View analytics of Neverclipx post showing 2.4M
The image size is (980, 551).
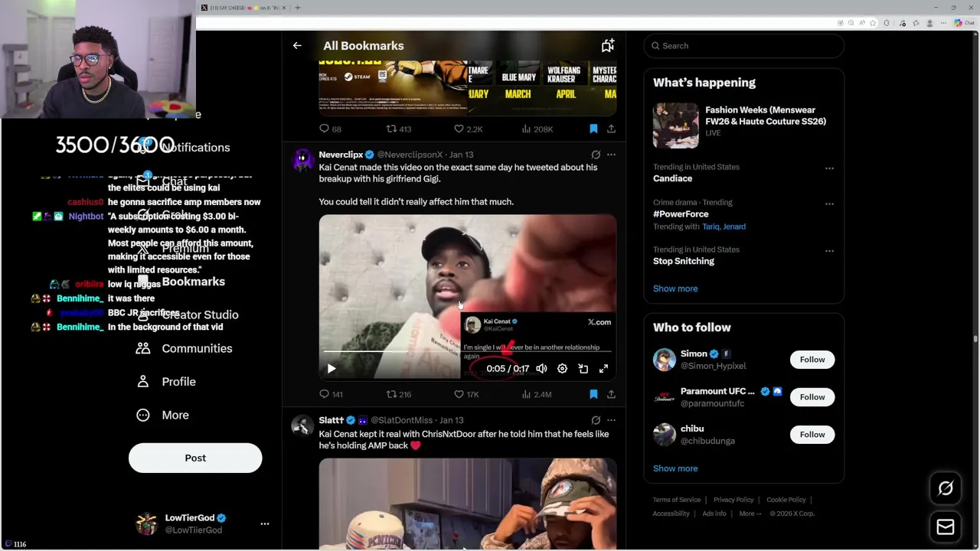(536, 394)
